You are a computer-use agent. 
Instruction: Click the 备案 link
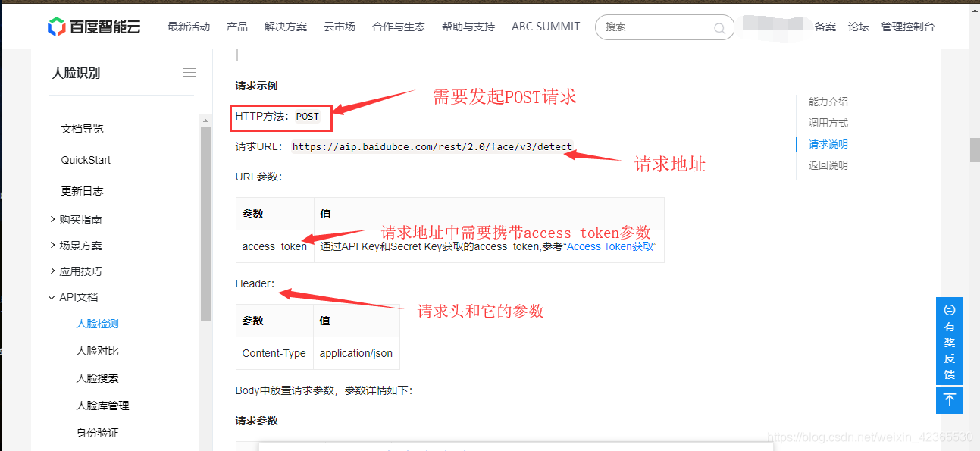825,27
